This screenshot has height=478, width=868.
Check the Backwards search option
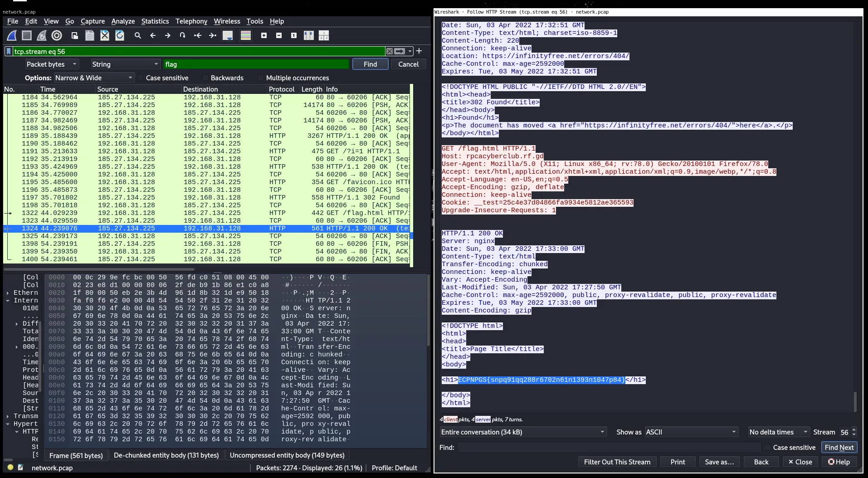[x=205, y=78]
